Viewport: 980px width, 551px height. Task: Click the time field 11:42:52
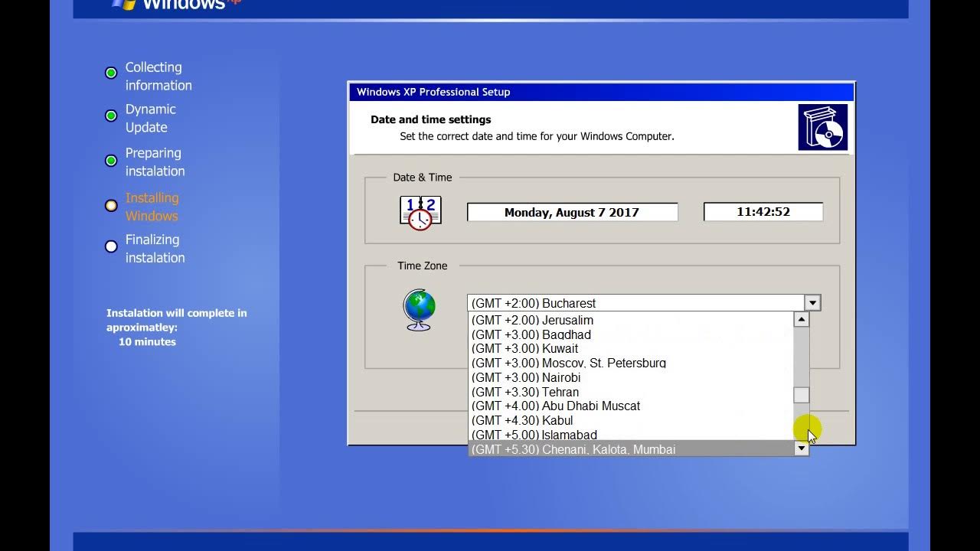pos(763,212)
